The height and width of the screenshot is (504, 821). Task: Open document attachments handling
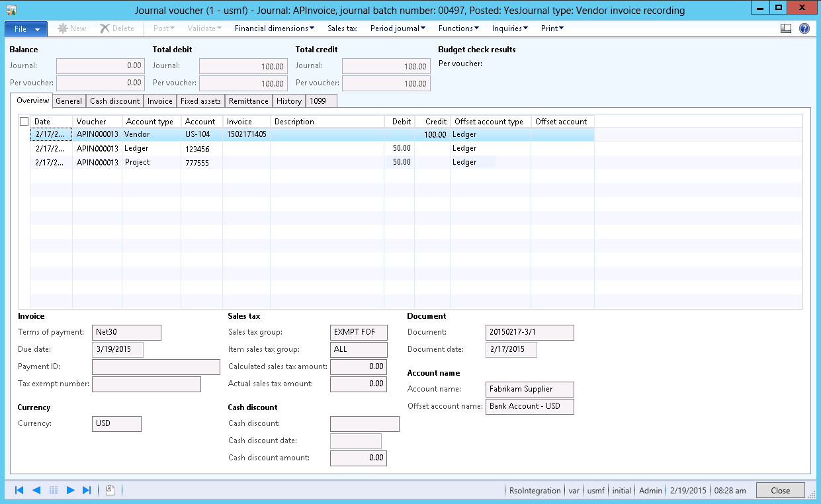108,490
